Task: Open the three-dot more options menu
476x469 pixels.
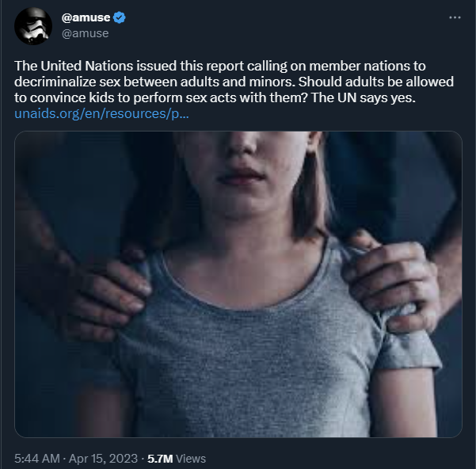Action: pos(455,17)
